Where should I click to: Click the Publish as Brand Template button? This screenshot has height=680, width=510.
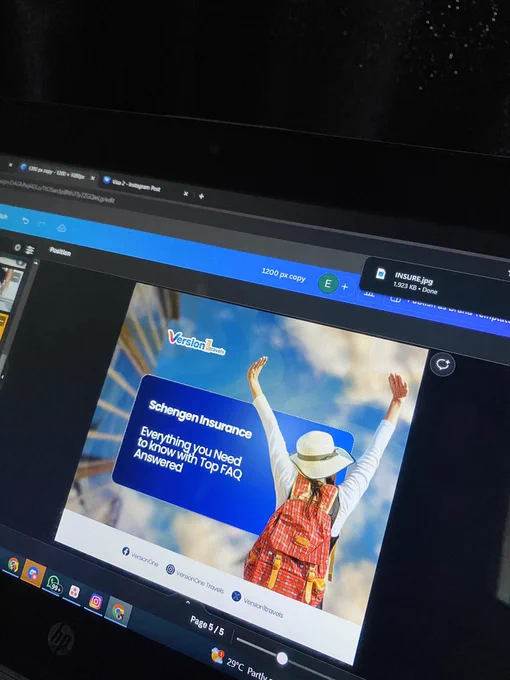(451, 308)
